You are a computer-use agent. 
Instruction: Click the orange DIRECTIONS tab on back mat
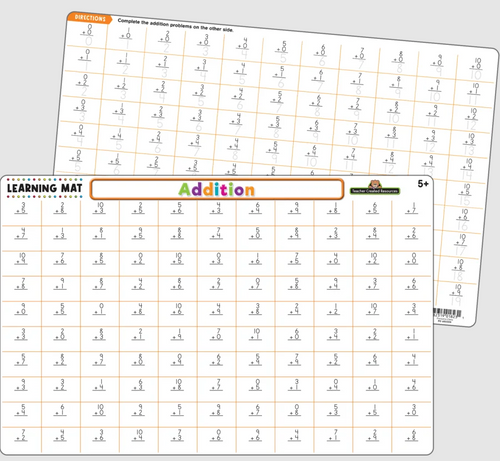[x=90, y=18]
